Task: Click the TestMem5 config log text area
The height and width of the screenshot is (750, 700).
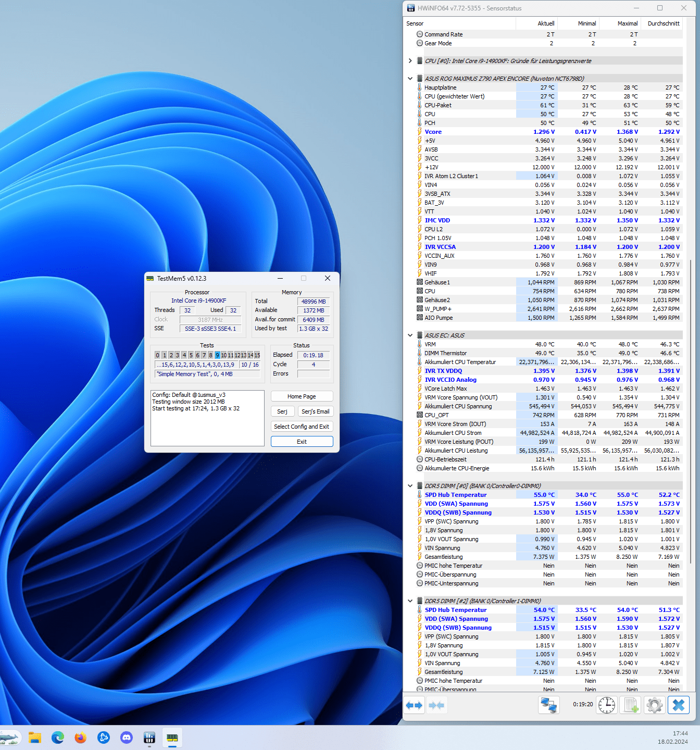Action: (x=207, y=418)
